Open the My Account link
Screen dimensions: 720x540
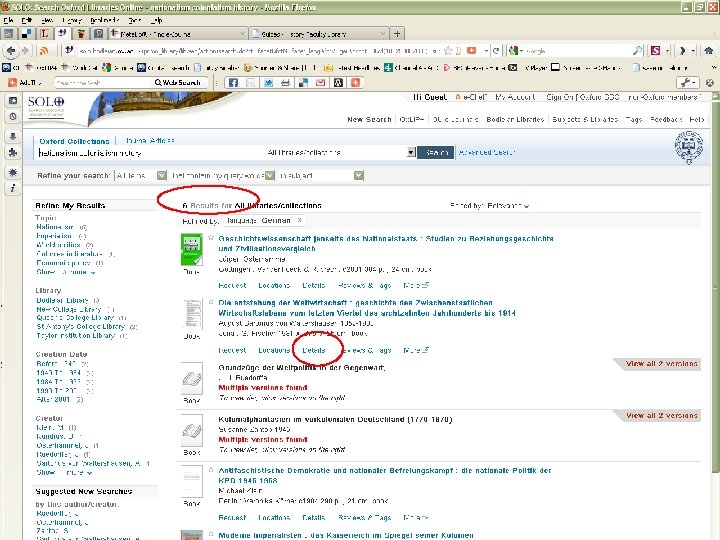pyautogui.click(x=516, y=97)
